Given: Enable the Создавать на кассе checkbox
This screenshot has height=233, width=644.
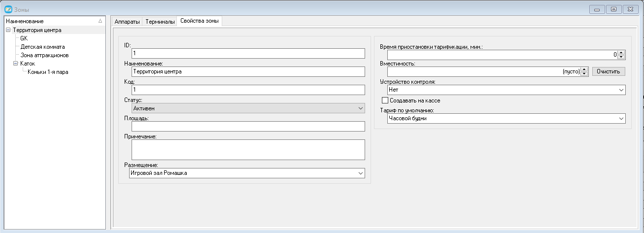Looking at the screenshot, I should pyautogui.click(x=385, y=100).
